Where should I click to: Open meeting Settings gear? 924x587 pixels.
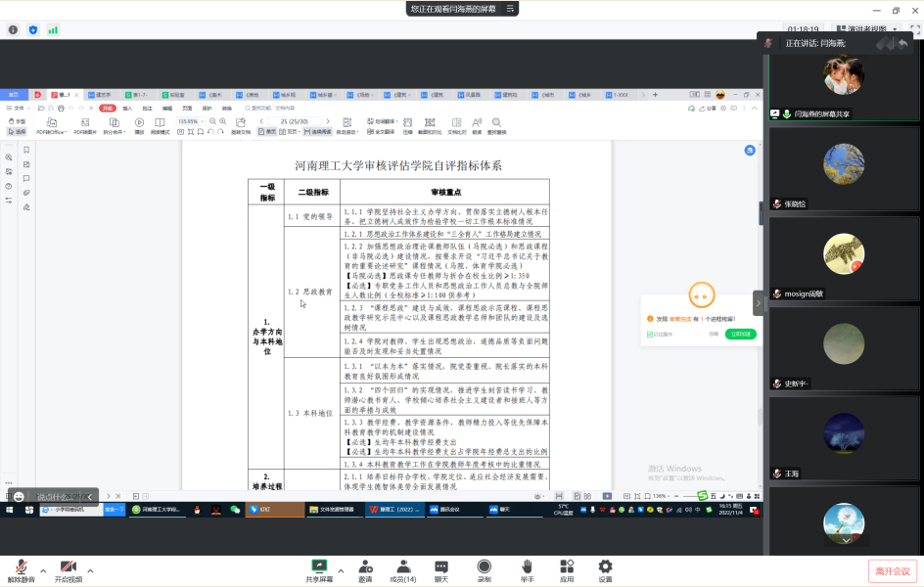605,568
